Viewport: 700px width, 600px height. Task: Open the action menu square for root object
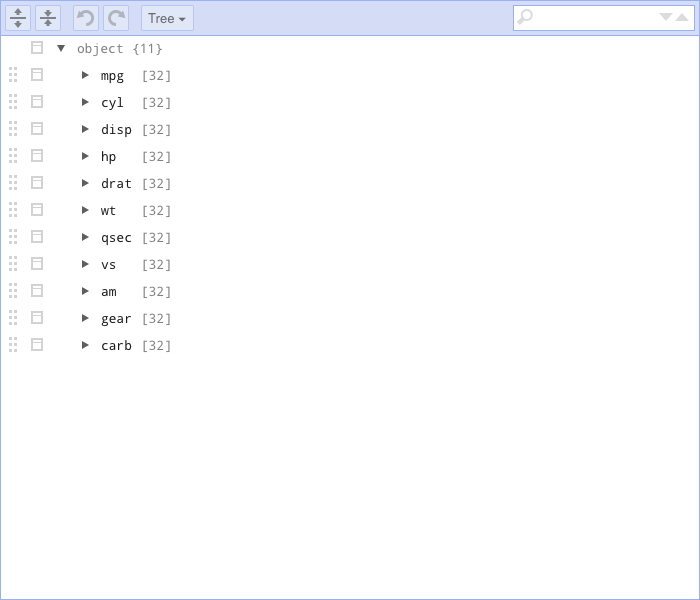[37, 48]
